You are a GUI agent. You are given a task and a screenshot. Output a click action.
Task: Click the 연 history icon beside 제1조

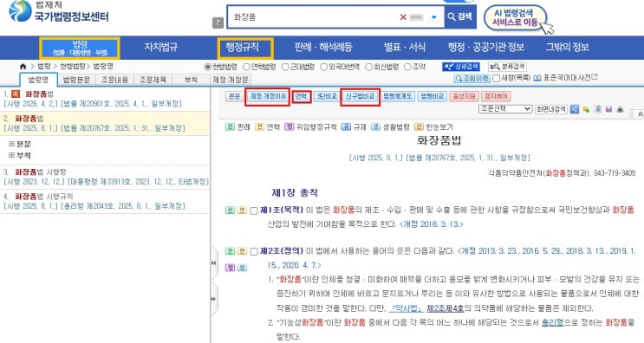[243, 210]
